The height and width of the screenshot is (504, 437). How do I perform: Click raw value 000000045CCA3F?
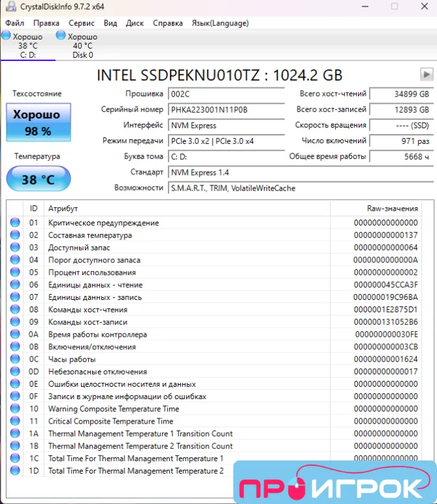pyautogui.click(x=386, y=285)
